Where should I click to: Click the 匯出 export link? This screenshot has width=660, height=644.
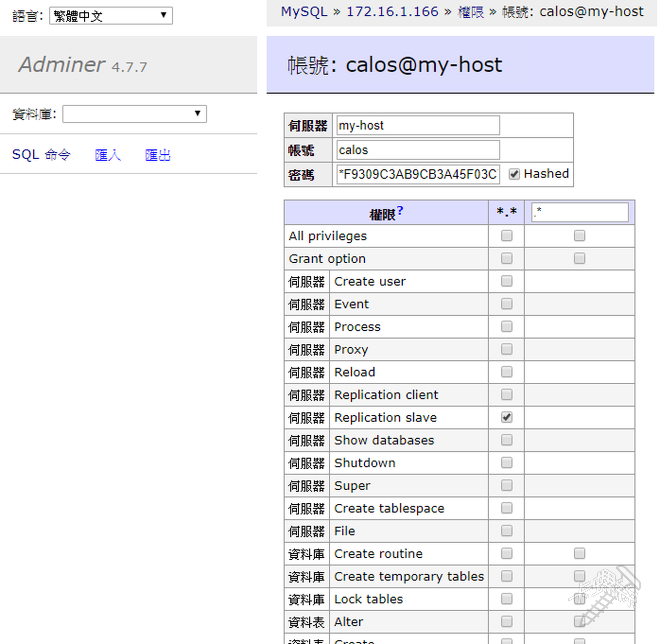[157, 155]
